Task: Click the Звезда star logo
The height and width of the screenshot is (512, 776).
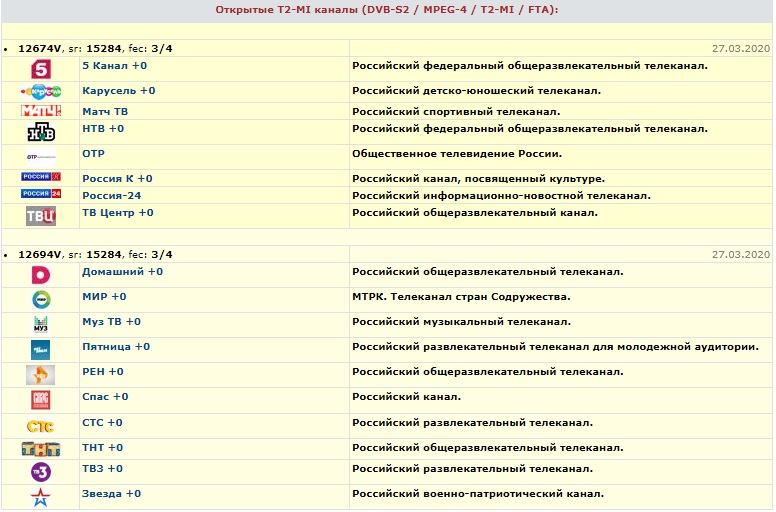Action: pos(41,497)
